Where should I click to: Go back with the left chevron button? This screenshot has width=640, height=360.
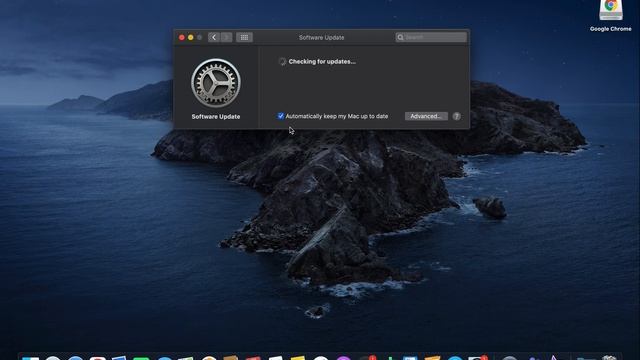click(x=214, y=37)
